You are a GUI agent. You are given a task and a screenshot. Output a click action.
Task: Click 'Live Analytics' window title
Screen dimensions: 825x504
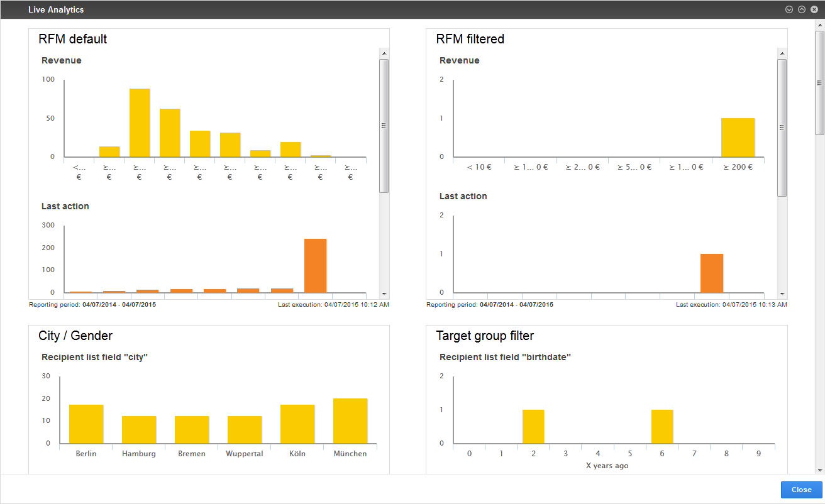(56, 10)
